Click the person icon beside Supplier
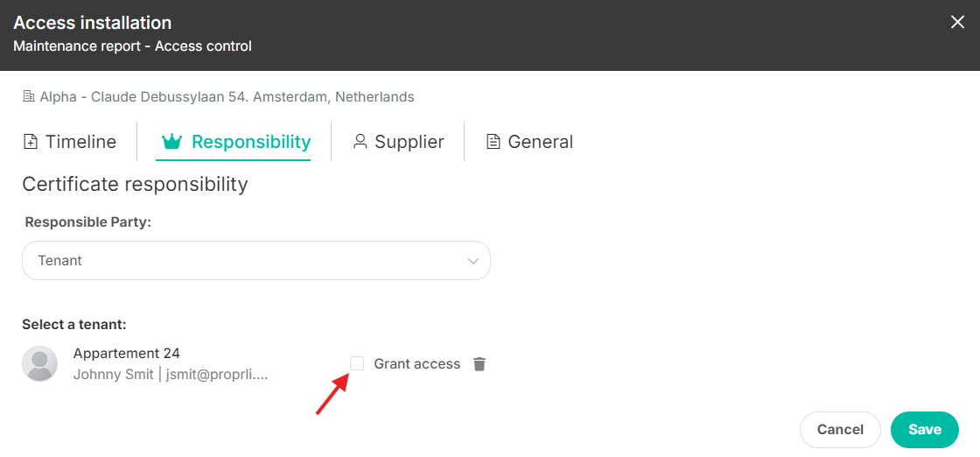The height and width of the screenshot is (457, 980). click(x=360, y=142)
